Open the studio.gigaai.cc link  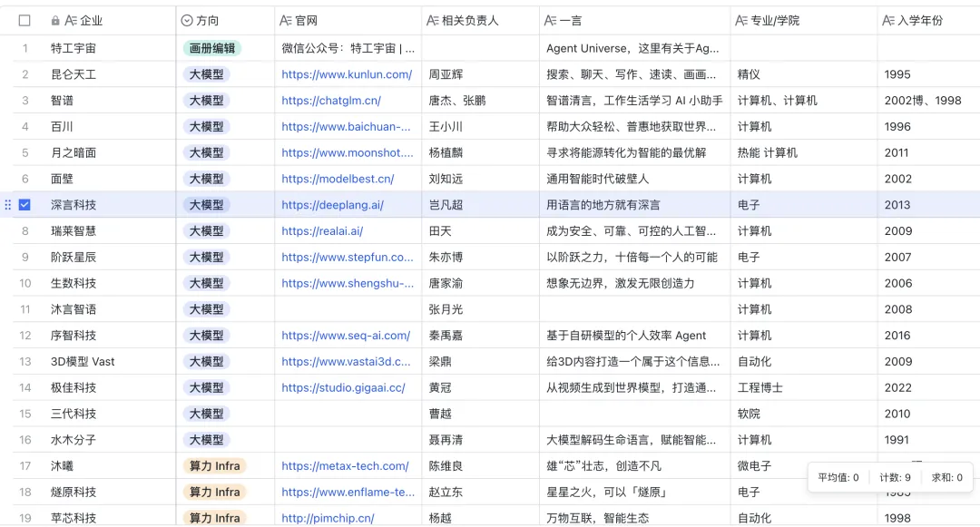pos(343,387)
